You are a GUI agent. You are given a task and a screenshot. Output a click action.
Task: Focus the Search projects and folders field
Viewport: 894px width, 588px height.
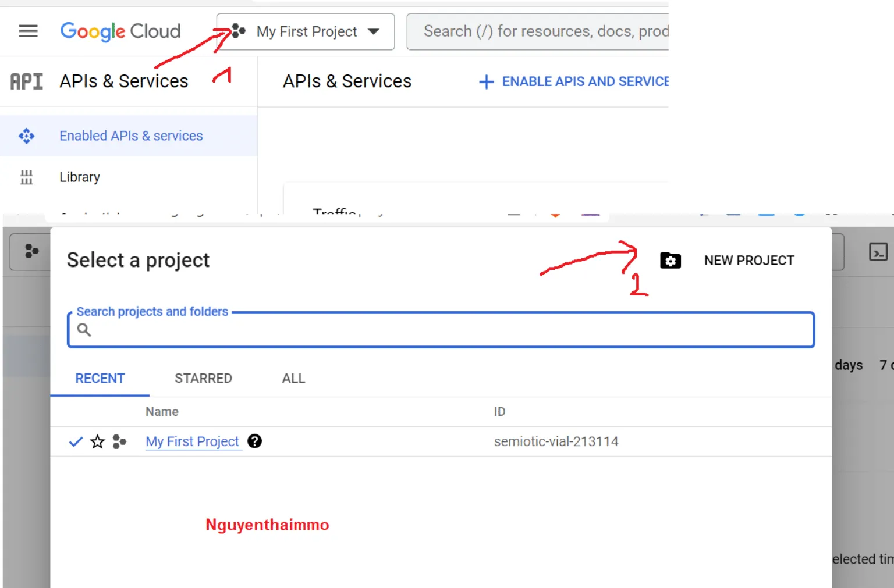click(448, 330)
